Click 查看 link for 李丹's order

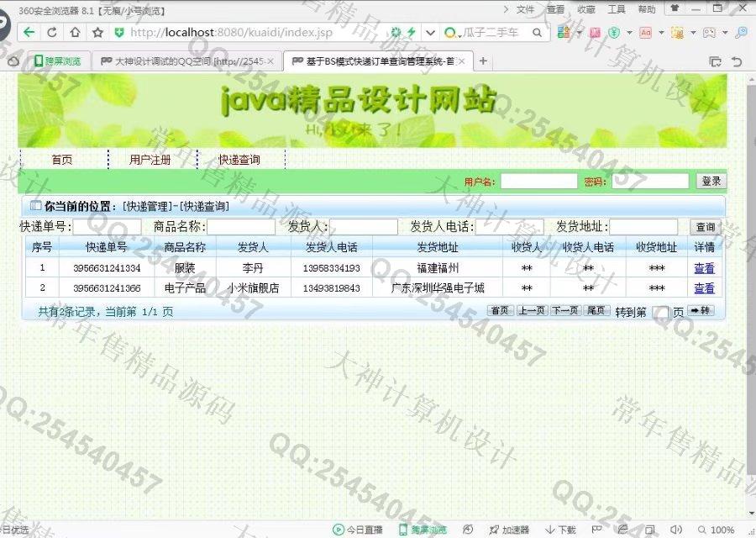click(704, 268)
